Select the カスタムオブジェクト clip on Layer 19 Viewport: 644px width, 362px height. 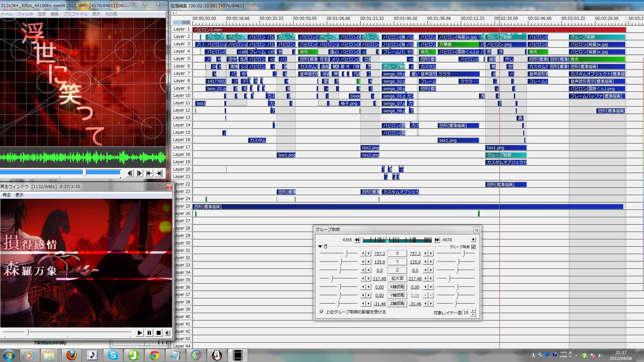coord(506,163)
